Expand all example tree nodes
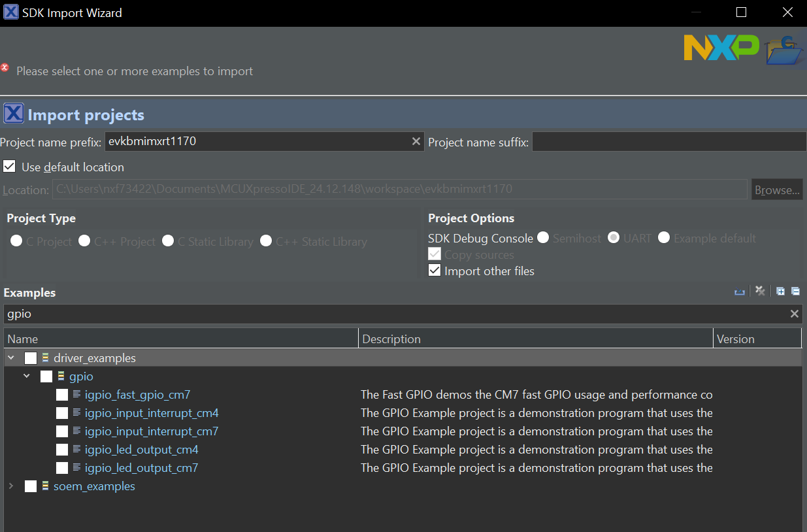The height and width of the screenshot is (532, 807). (x=781, y=291)
